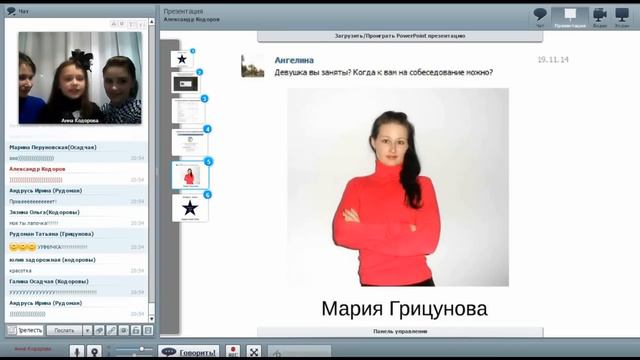Click the Ангелина name link in slide
Image resolution: width=640 pixels, height=360 pixels.
click(x=294, y=60)
